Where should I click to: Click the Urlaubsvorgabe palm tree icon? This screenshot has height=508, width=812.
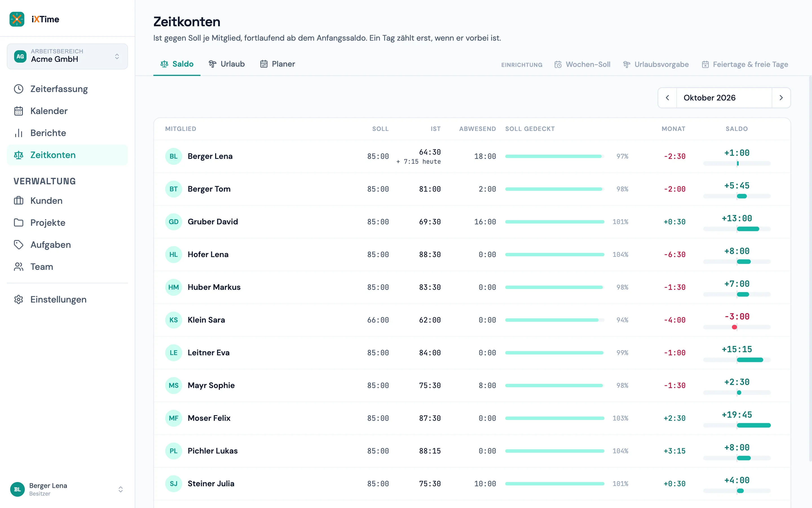point(626,65)
